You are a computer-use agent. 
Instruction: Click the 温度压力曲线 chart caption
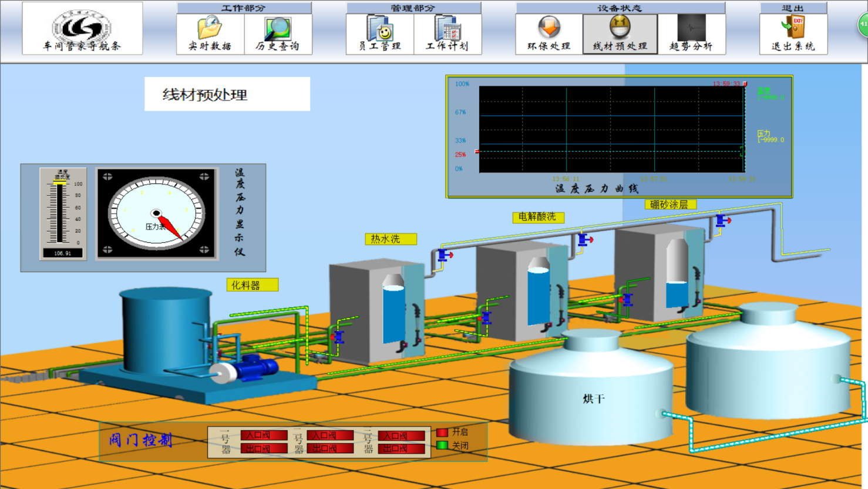click(x=597, y=189)
